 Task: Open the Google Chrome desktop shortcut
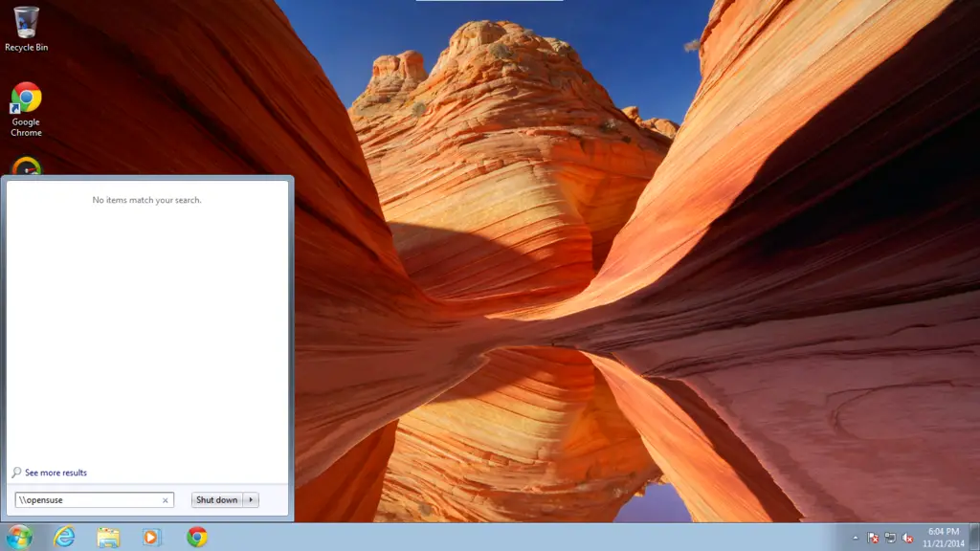click(26, 109)
